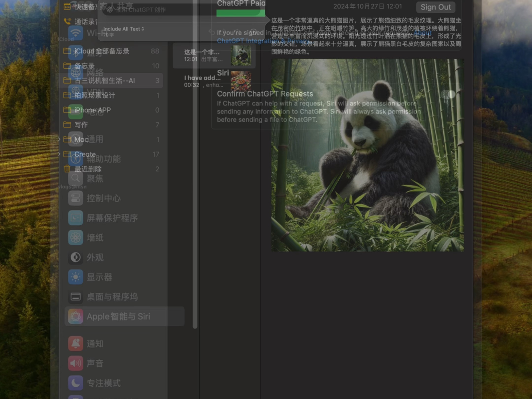Select the 写作 folder
This screenshot has width=532, height=399.
click(111, 125)
